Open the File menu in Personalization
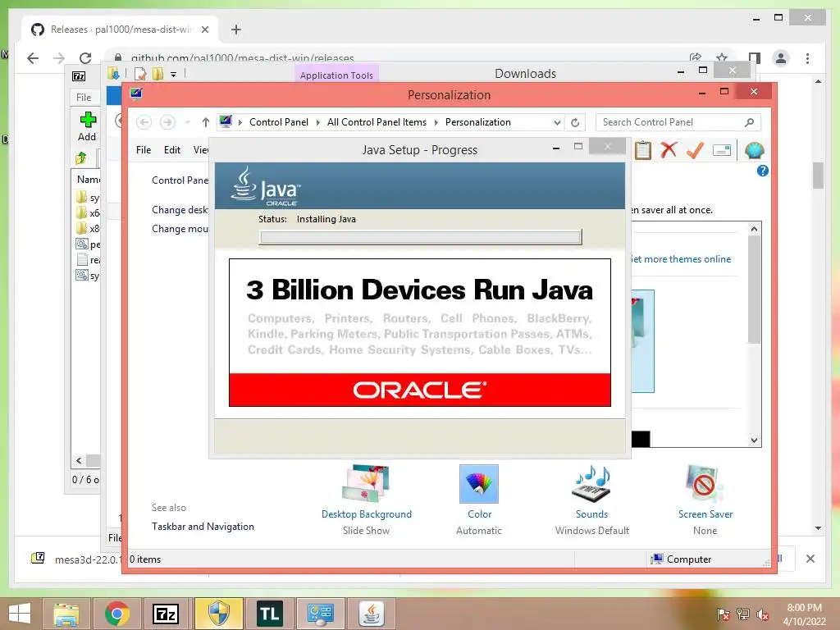 tap(144, 150)
